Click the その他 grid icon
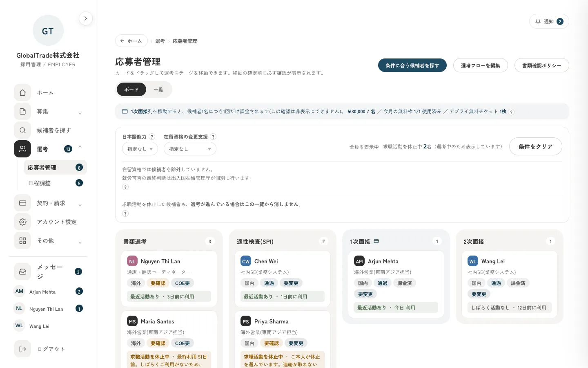Screen dimensions: 588x368 22,240
